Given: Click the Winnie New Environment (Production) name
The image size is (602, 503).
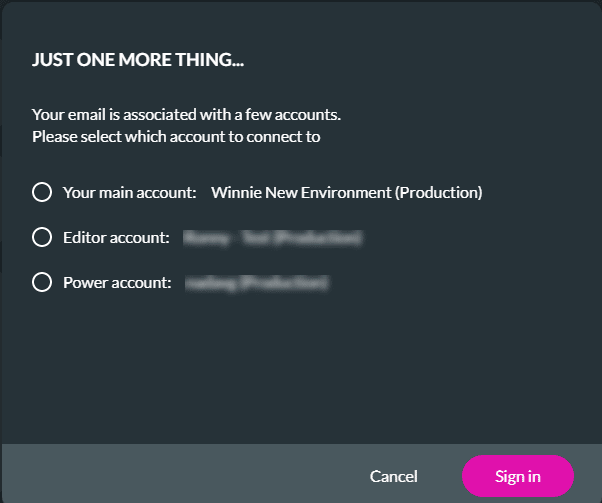Looking at the screenshot, I should click(346, 192).
